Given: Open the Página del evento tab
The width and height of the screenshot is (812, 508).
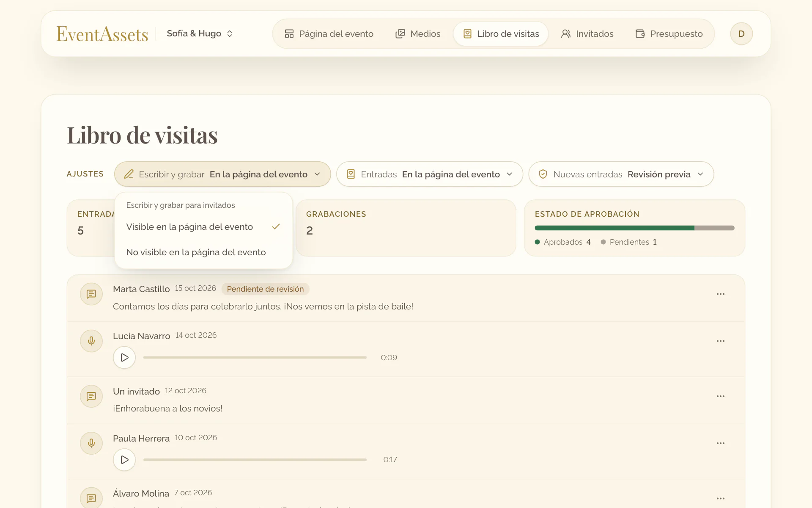Looking at the screenshot, I should pos(329,34).
